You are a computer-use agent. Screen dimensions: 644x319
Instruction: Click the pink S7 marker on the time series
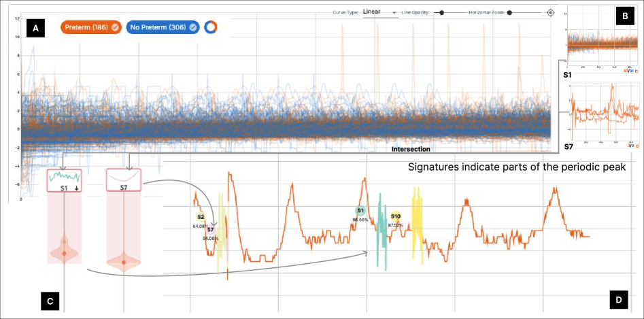point(210,230)
